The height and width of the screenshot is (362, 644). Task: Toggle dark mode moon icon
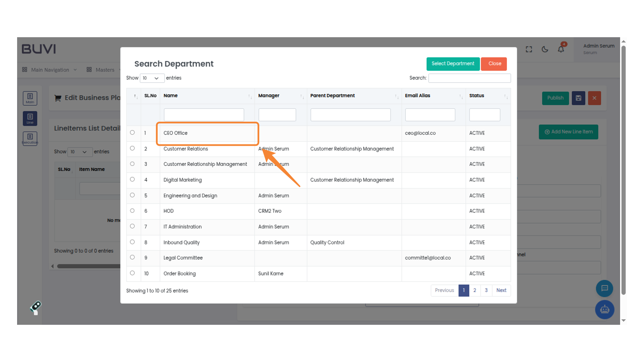click(545, 49)
